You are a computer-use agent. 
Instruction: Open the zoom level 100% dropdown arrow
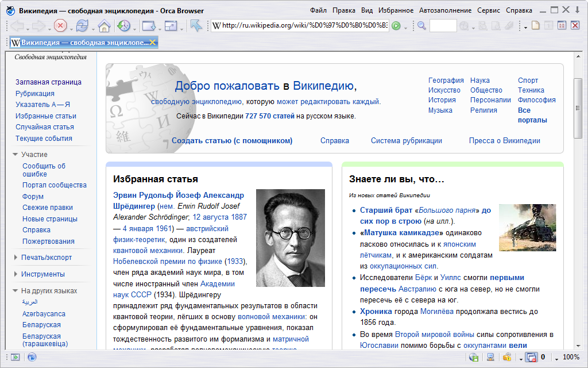click(556, 359)
